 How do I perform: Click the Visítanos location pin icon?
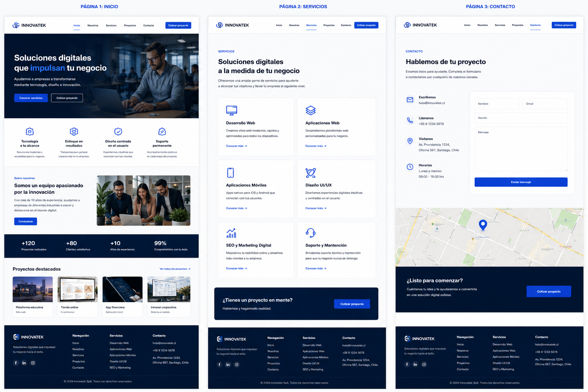(x=410, y=141)
